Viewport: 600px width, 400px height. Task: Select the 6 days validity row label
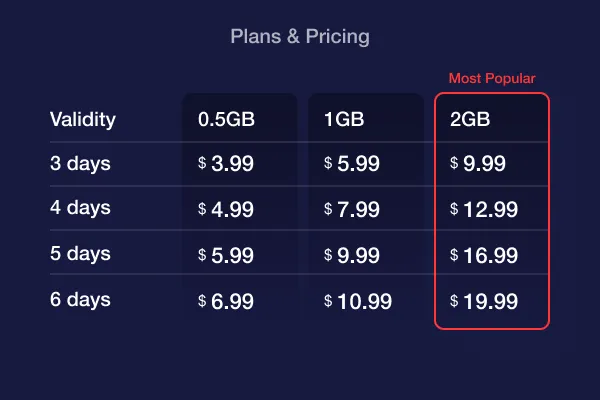click(80, 300)
